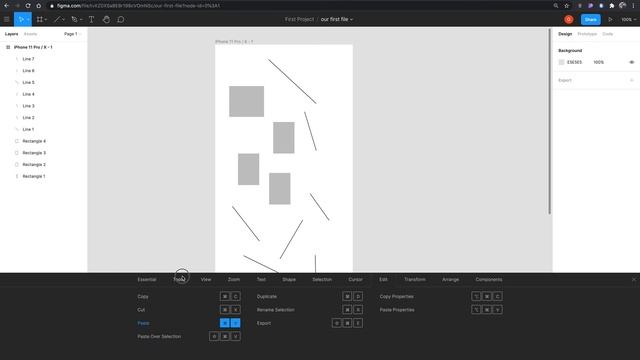Bookmark this page with the star icon
Image resolution: width=640 pixels, height=360 pixels.
(567, 6)
